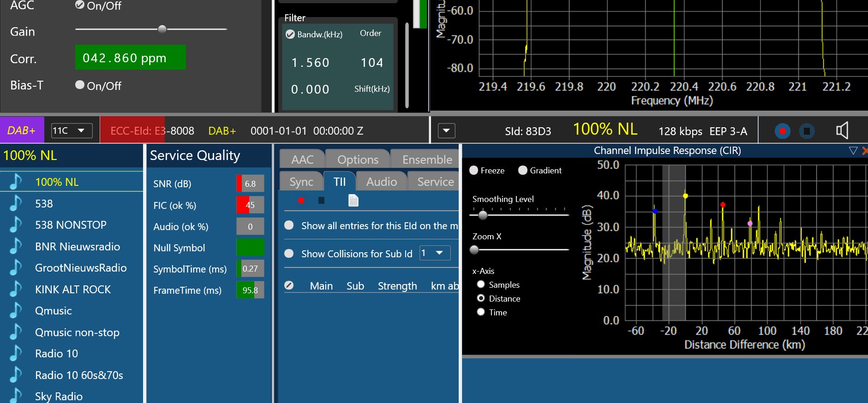The width and height of the screenshot is (868, 403).
Task: Select KINK ALT ROCK station
Action: pos(73,290)
